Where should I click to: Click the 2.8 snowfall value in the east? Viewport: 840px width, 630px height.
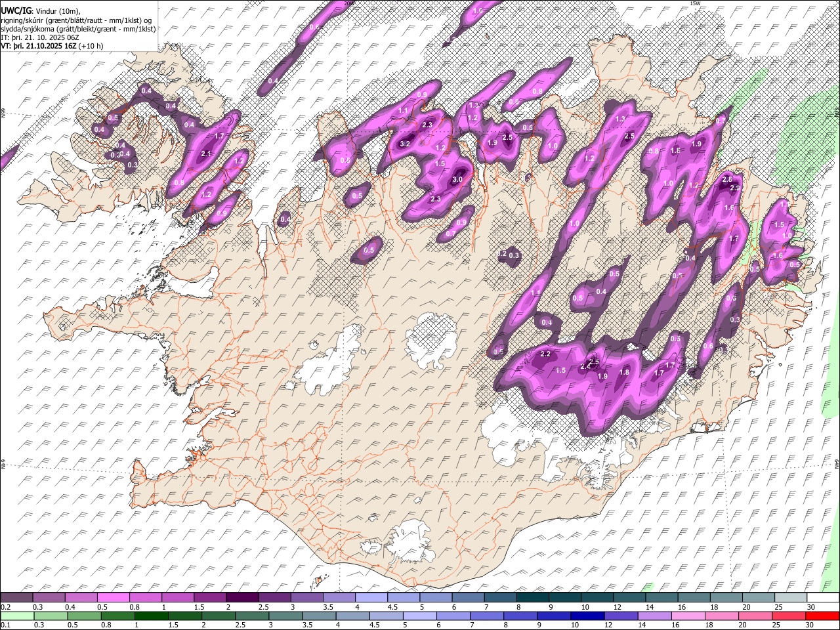[x=726, y=179]
